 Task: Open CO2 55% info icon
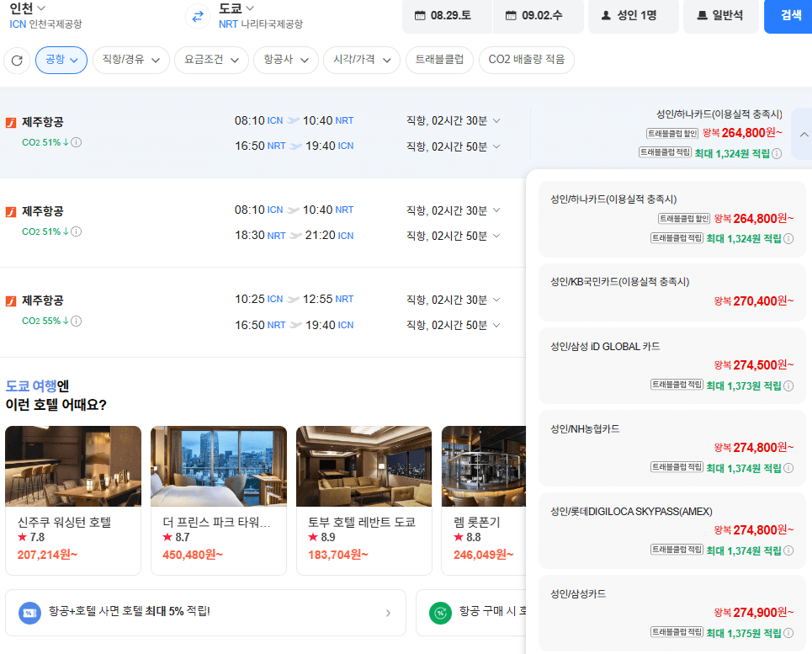[x=76, y=321]
